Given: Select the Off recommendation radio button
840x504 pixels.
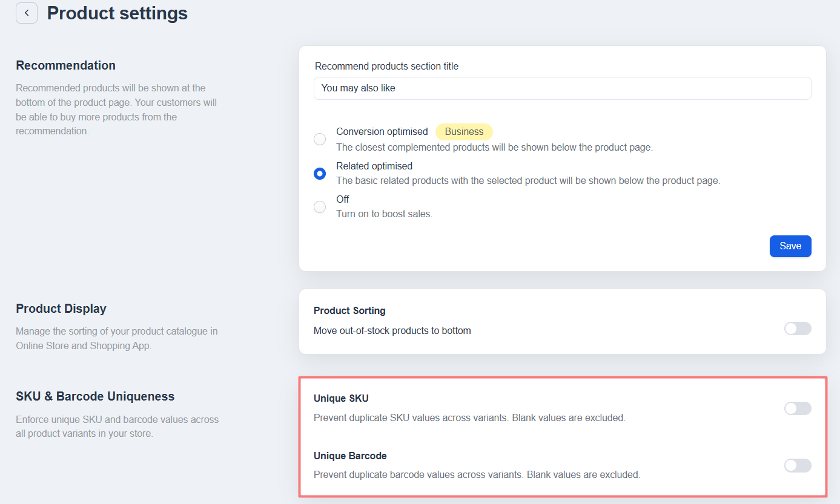Looking at the screenshot, I should point(320,207).
